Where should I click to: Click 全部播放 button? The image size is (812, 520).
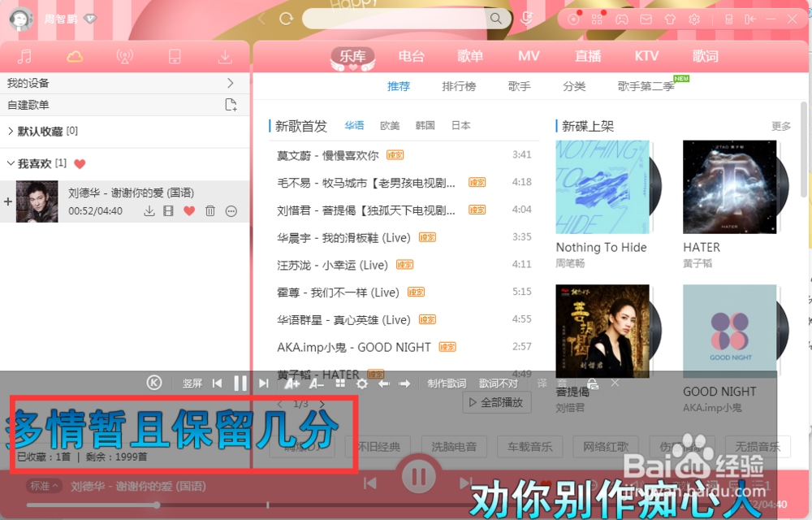(497, 402)
